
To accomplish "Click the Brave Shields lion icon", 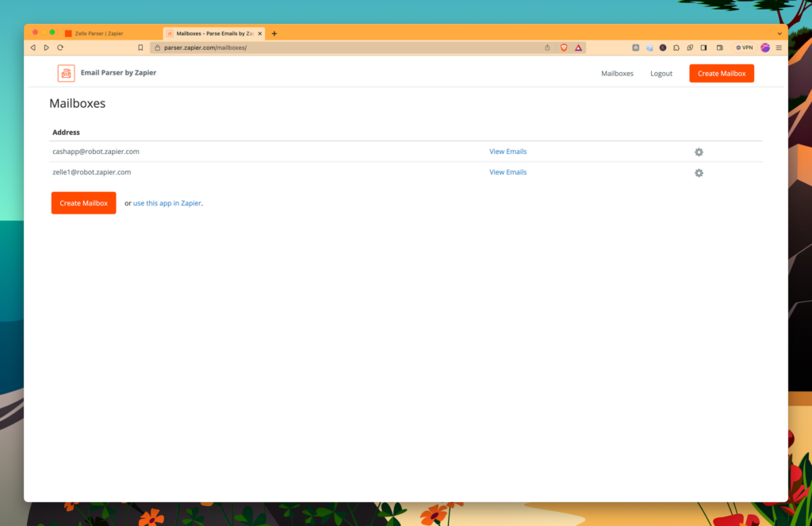I will pos(564,48).
